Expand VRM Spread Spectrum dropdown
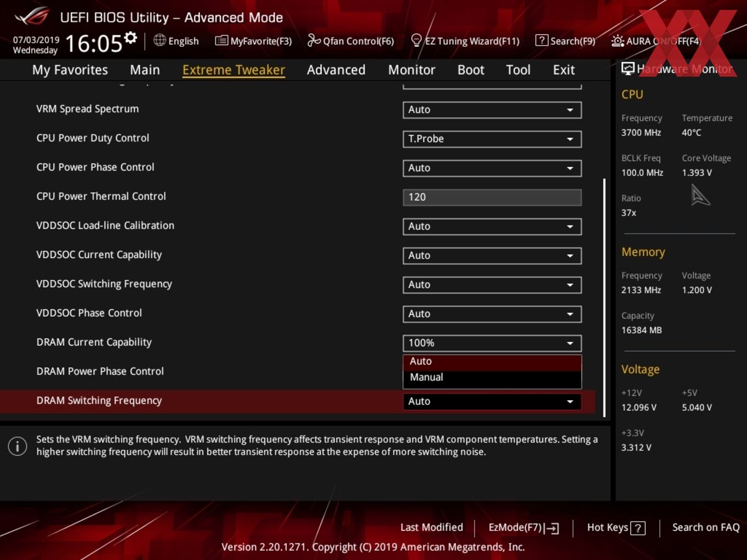This screenshot has height=560, width=747. [492, 110]
